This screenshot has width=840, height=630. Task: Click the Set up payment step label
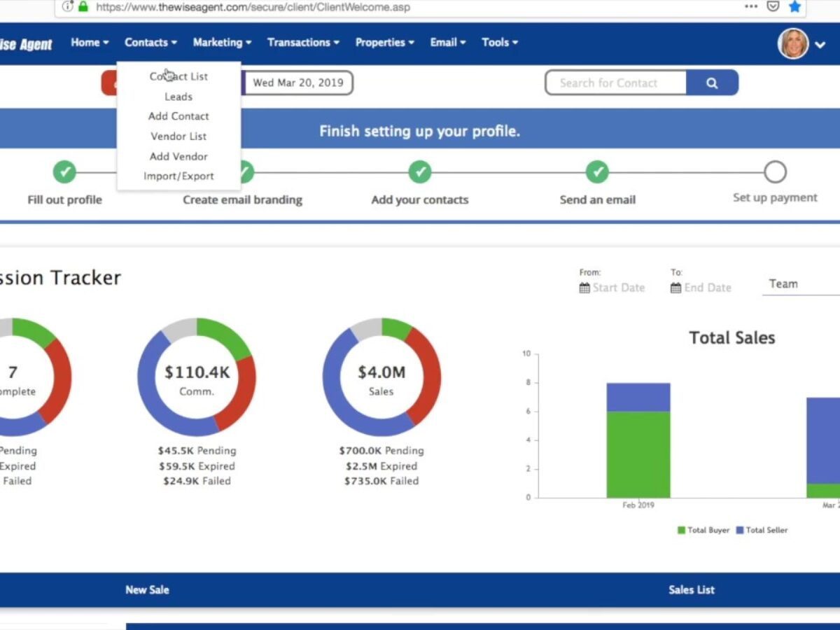[x=775, y=198]
